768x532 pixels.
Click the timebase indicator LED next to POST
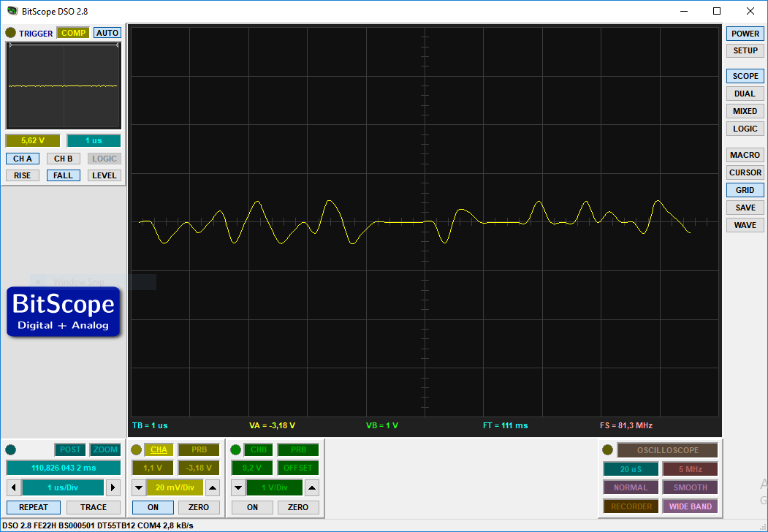10,449
